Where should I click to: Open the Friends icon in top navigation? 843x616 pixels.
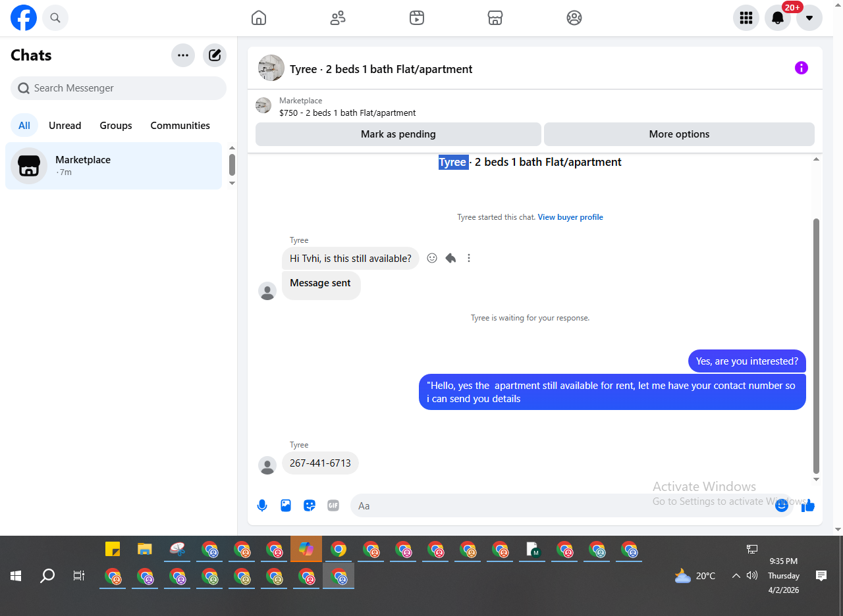tap(338, 18)
